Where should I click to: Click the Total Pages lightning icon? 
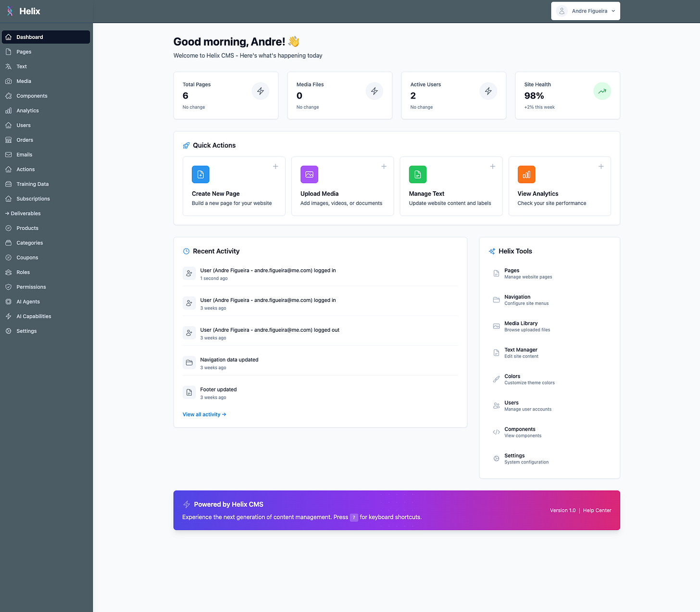pyautogui.click(x=261, y=91)
